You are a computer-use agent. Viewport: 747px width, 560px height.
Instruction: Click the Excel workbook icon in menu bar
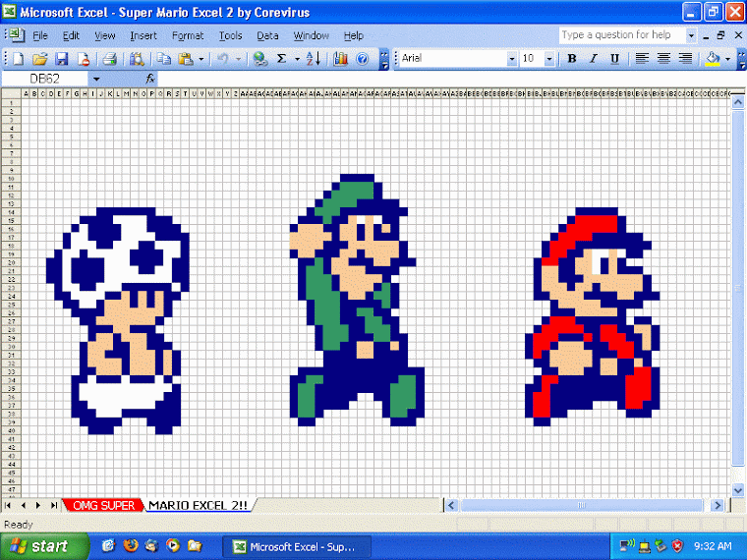click(x=16, y=34)
